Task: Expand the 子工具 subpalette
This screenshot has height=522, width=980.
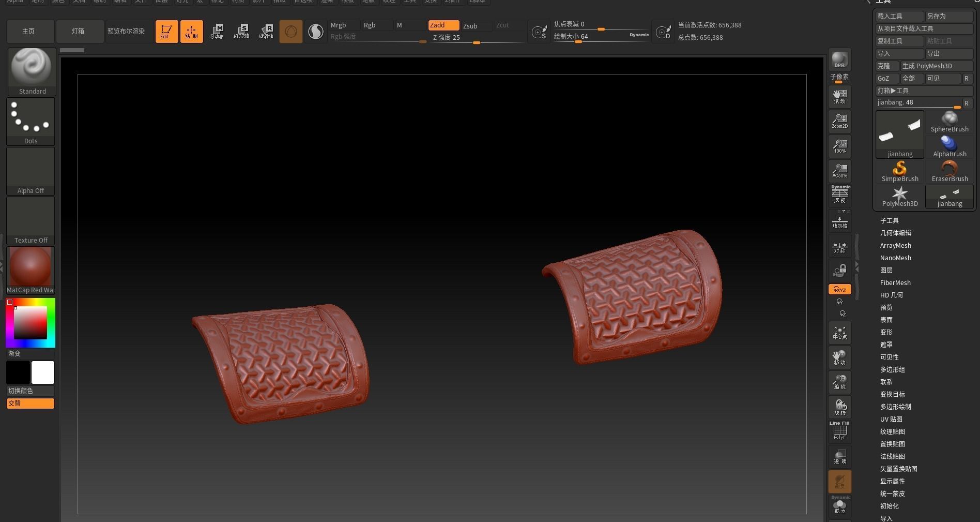Action: point(890,220)
